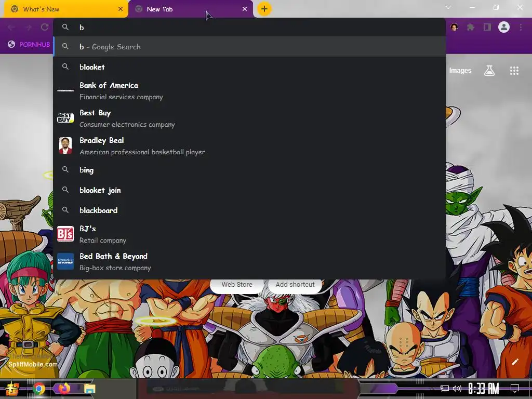Choose the 'bing' search suggestion
The image size is (532, 399).
tap(249, 170)
